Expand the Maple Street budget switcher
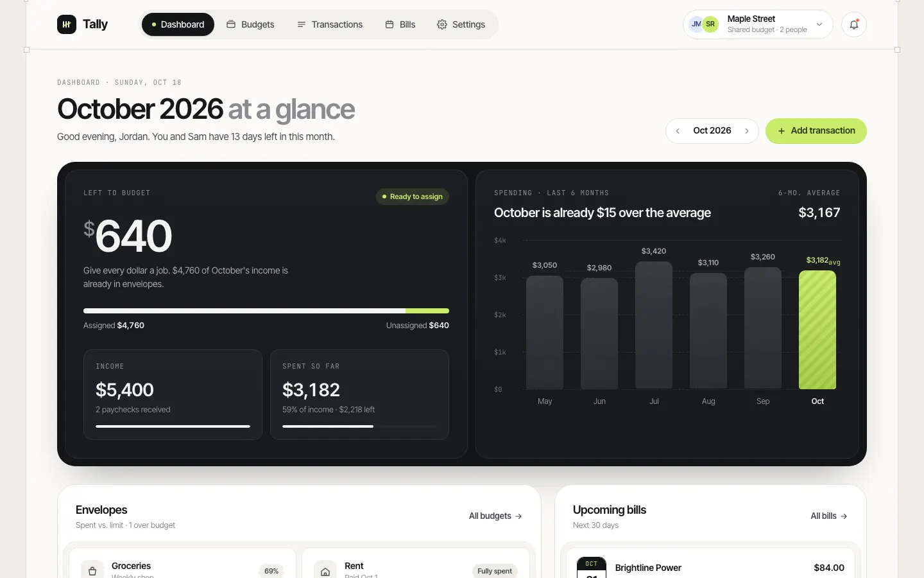 tap(758, 24)
